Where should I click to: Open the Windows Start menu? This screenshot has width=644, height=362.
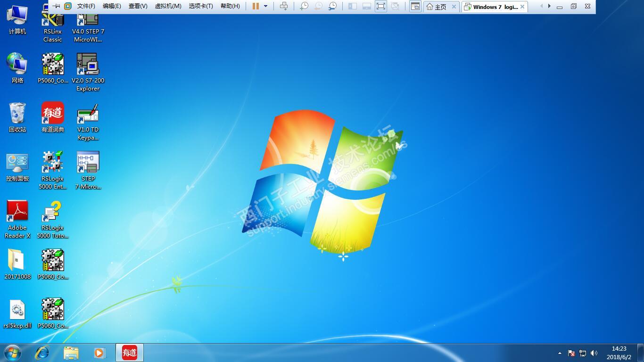point(13,353)
